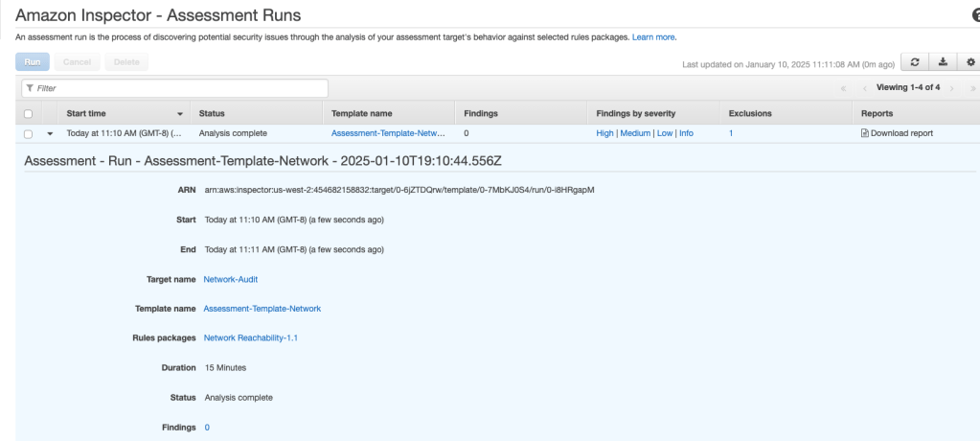This screenshot has width=980, height=441.
Task: Open the Network-Audit target link
Action: [231, 278]
